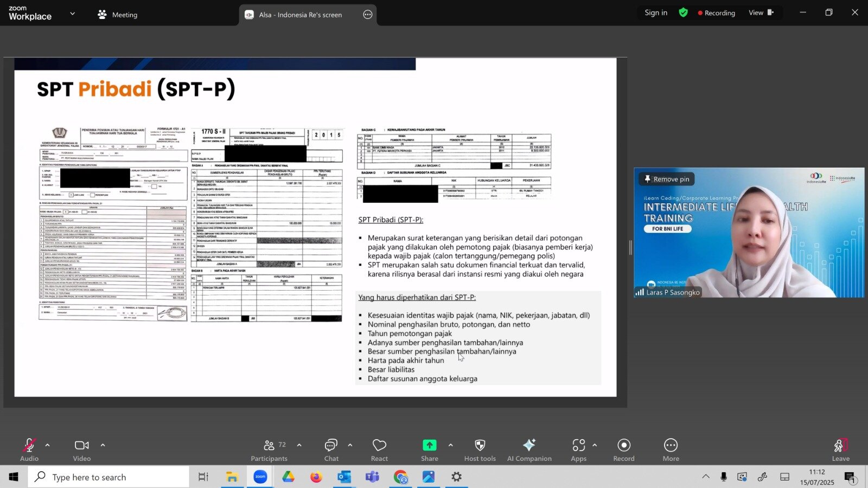Viewport: 868px width, 488px height.
Task: Click the Sign in button
Action: (x=656, y=12)
